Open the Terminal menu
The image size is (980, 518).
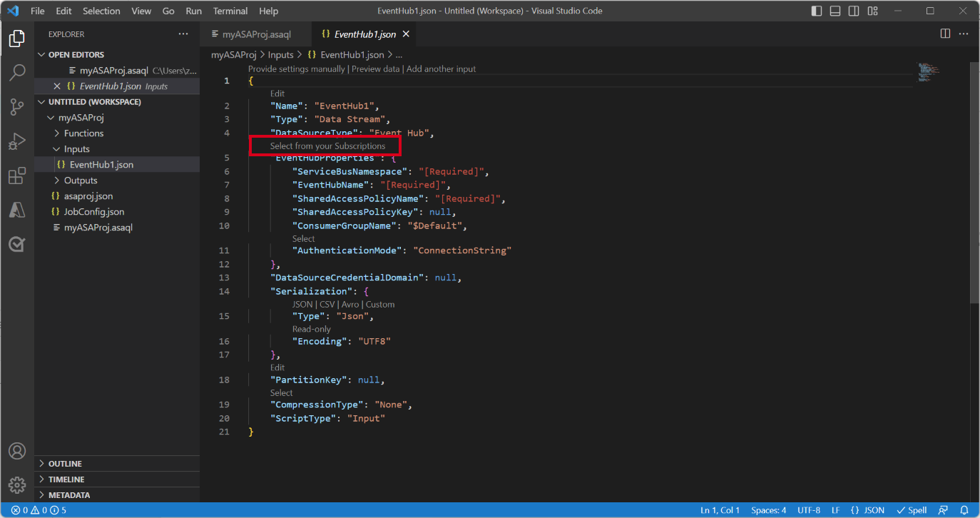pos(230,11)
